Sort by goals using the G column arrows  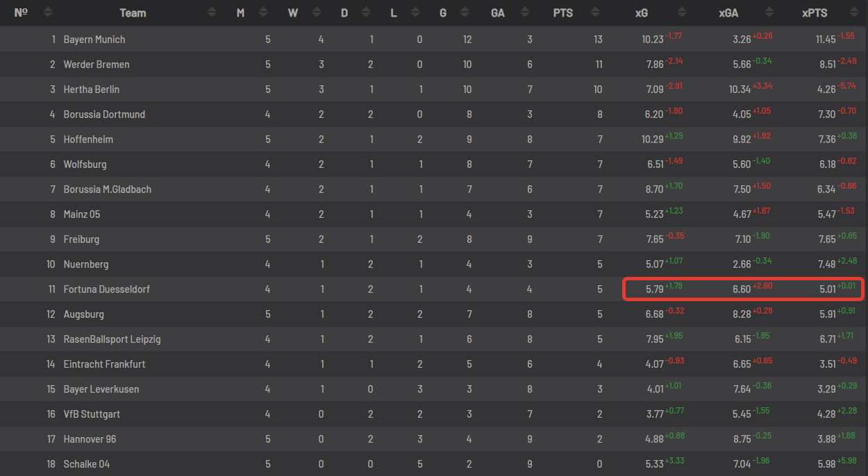click(x=464, y=12)
